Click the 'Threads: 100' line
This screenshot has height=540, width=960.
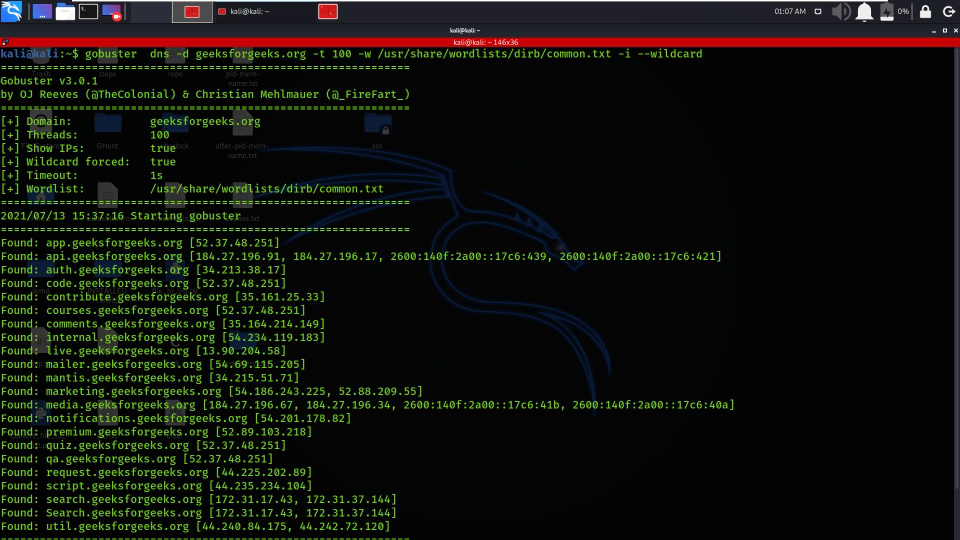click(x=85, y=135)
